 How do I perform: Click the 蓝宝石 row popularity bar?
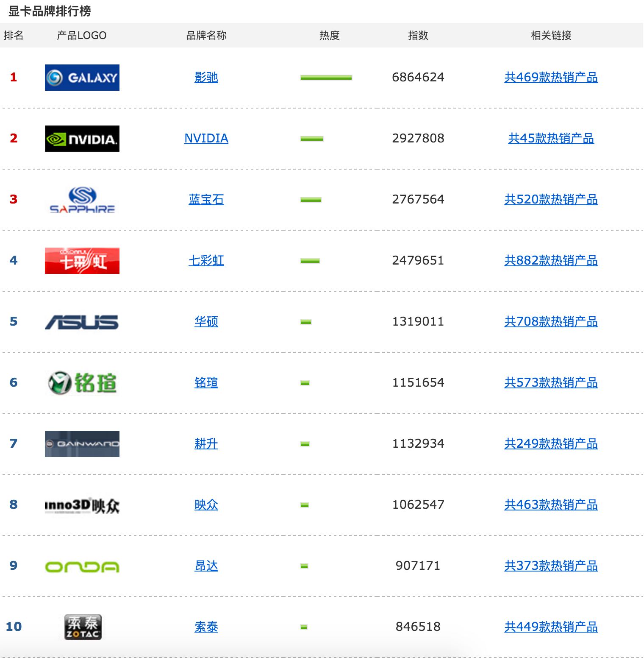click(x=311, y=200)
